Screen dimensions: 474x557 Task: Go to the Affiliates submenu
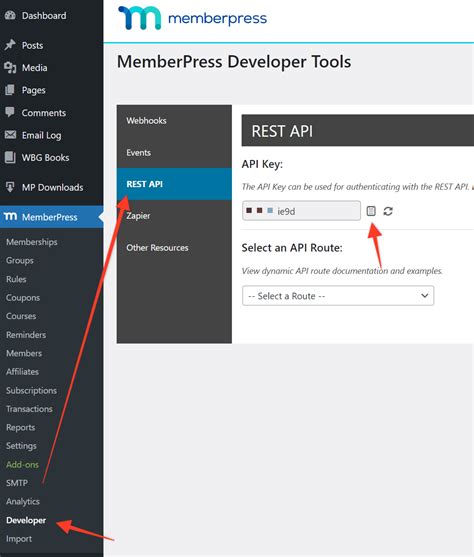point(22,372)
